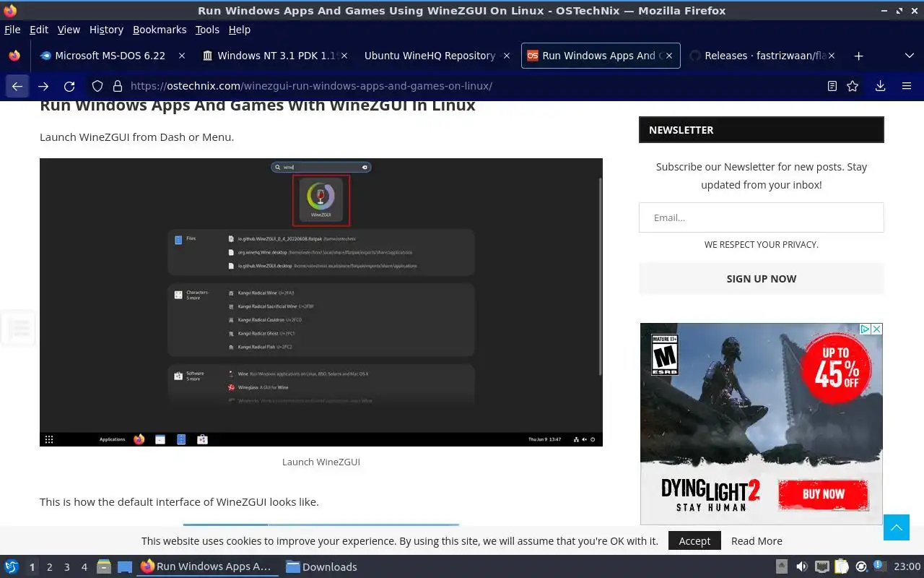Show site security padlock info

(x=118, y=86)
